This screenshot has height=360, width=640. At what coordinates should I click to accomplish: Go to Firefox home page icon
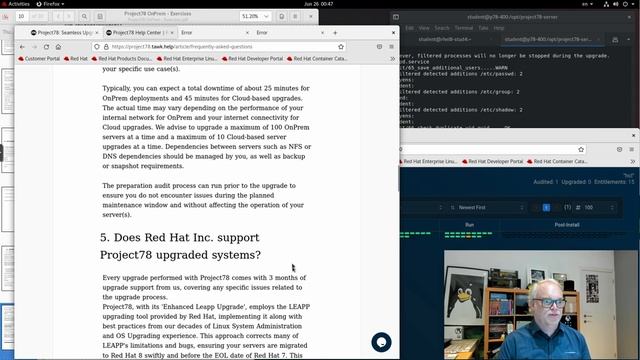click(x=58, y=47)
